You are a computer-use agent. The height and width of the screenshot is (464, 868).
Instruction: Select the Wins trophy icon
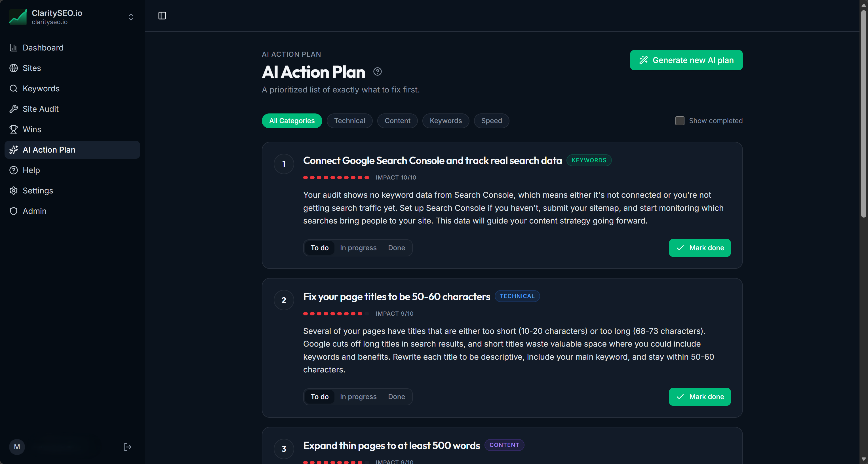click(x=14, y=129)
